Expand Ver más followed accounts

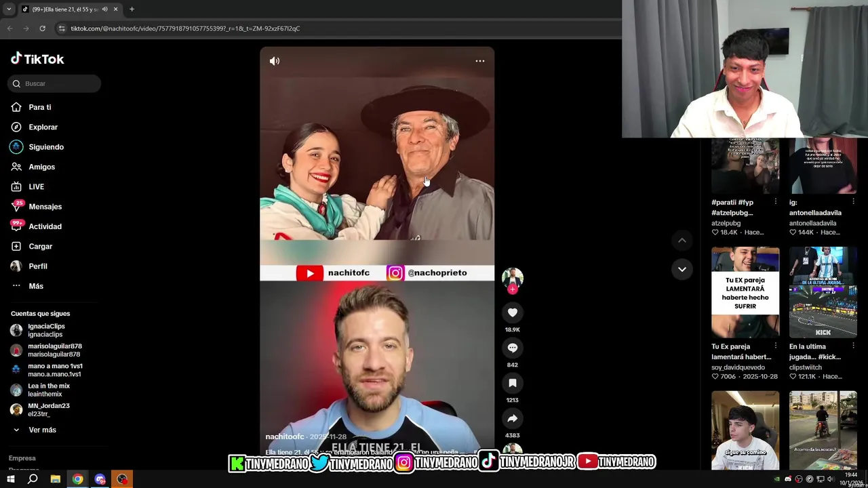click(x=42, y=430)
